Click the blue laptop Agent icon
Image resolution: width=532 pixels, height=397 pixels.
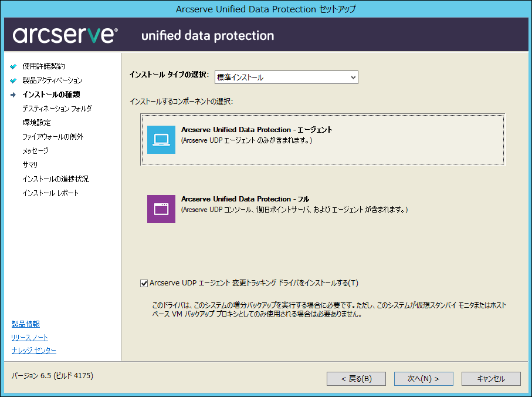tap(161, 140)
